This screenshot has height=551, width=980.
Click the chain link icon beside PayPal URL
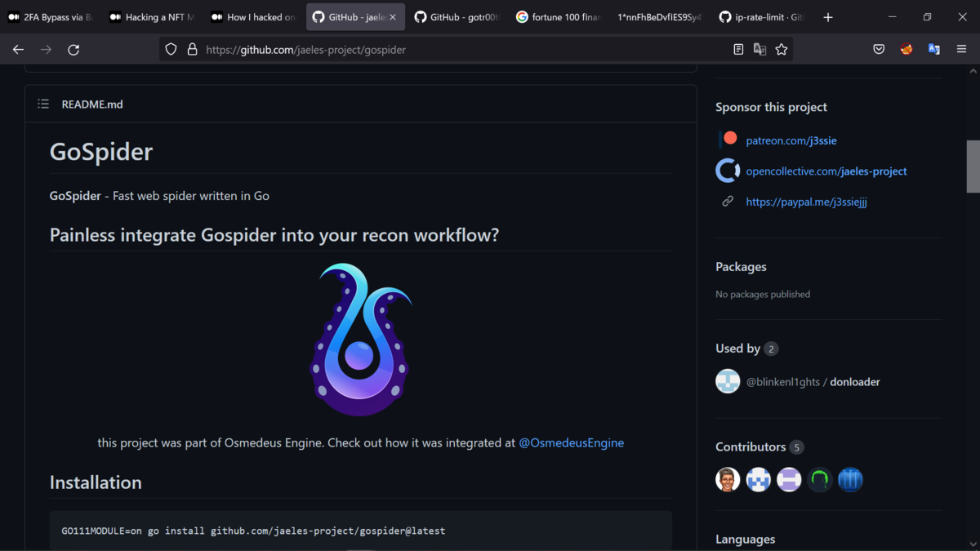pyautogui.click(x=728, y=202)
